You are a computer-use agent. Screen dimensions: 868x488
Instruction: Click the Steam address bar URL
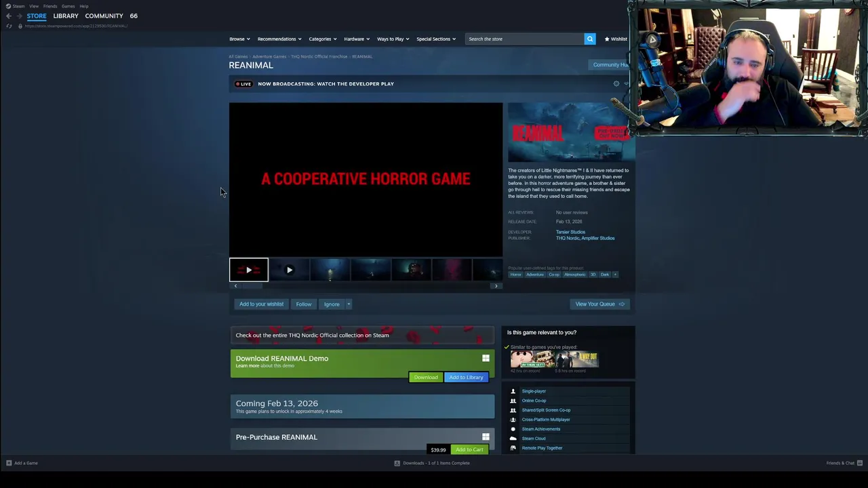(76, 26)
